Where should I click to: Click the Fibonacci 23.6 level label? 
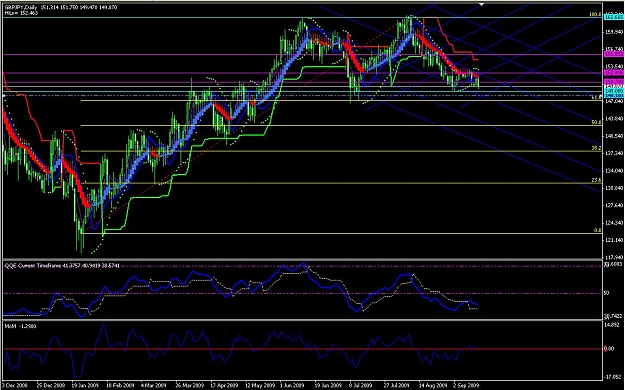pos(596,180)
